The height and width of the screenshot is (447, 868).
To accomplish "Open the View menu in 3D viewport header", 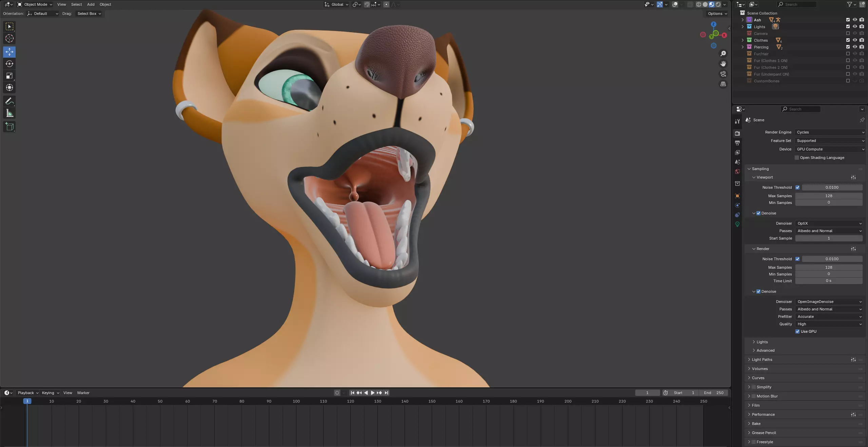I will pos(62,4).
